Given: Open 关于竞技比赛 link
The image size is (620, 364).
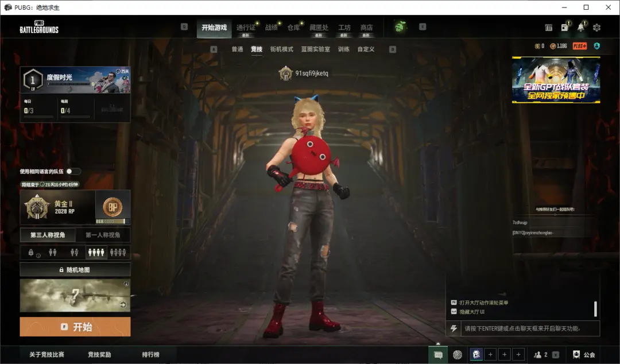Looking at the screenshot, I should (x=46, y=354).
